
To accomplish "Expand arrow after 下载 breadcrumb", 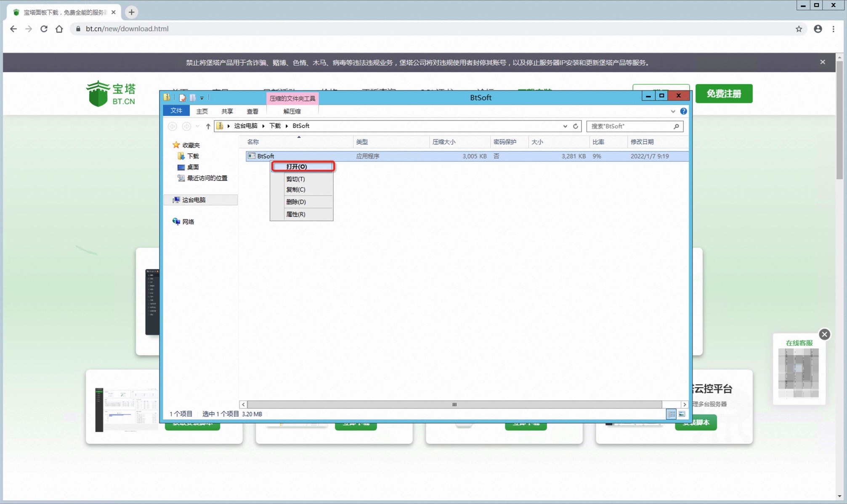I will click(x=287, y=126).
